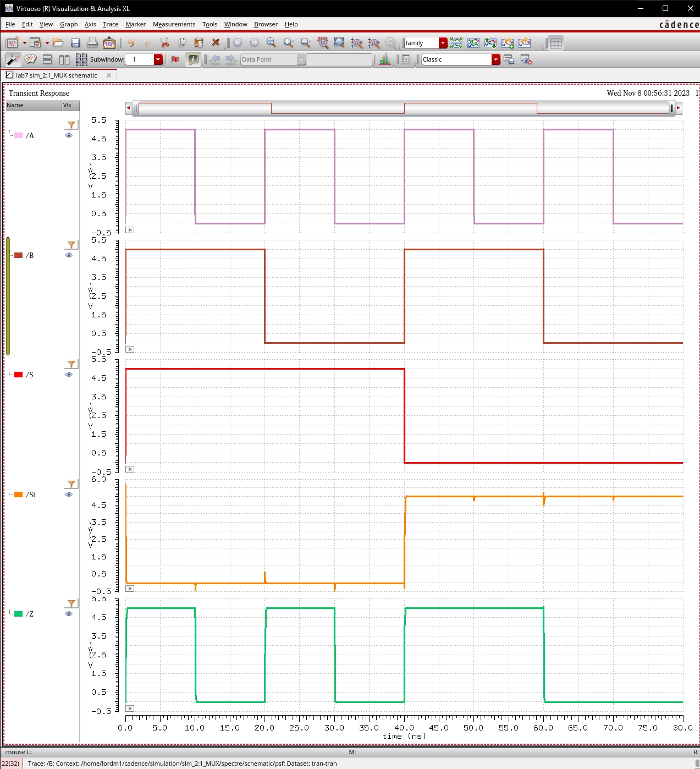Click the Print icon
700x769 pixels.
pos(92,43)
